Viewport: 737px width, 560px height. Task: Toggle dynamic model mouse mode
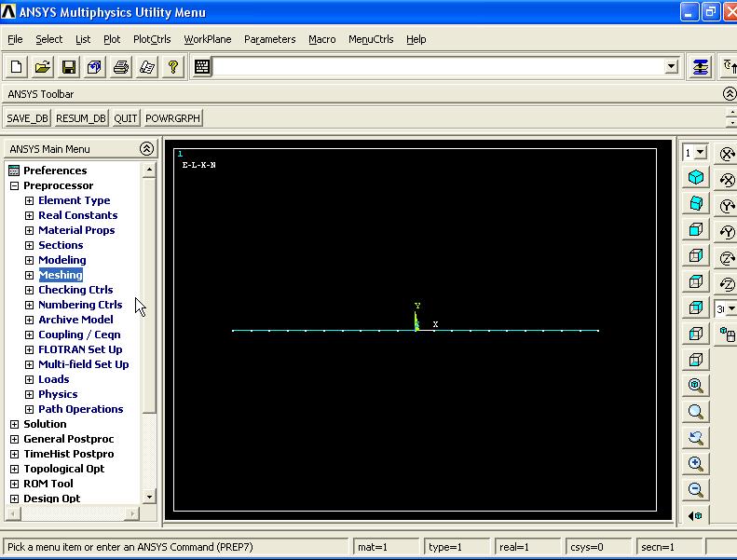click(x=727, y=335)
